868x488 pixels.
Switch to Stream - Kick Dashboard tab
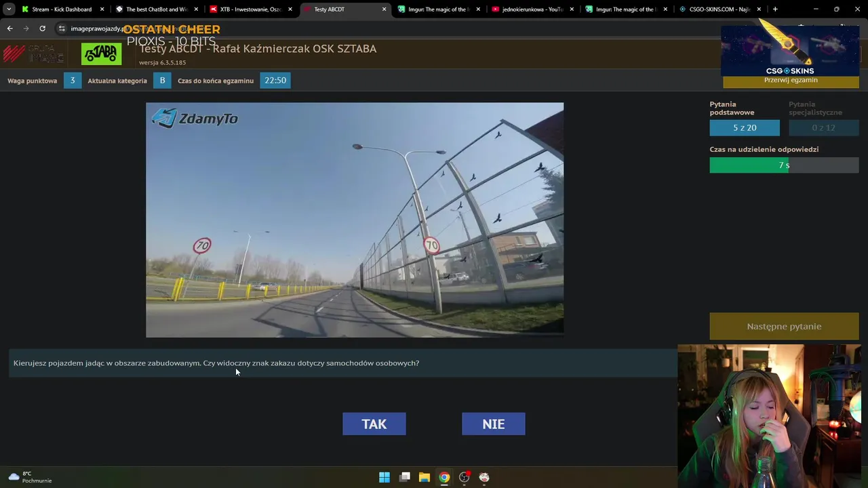[61, 9]
